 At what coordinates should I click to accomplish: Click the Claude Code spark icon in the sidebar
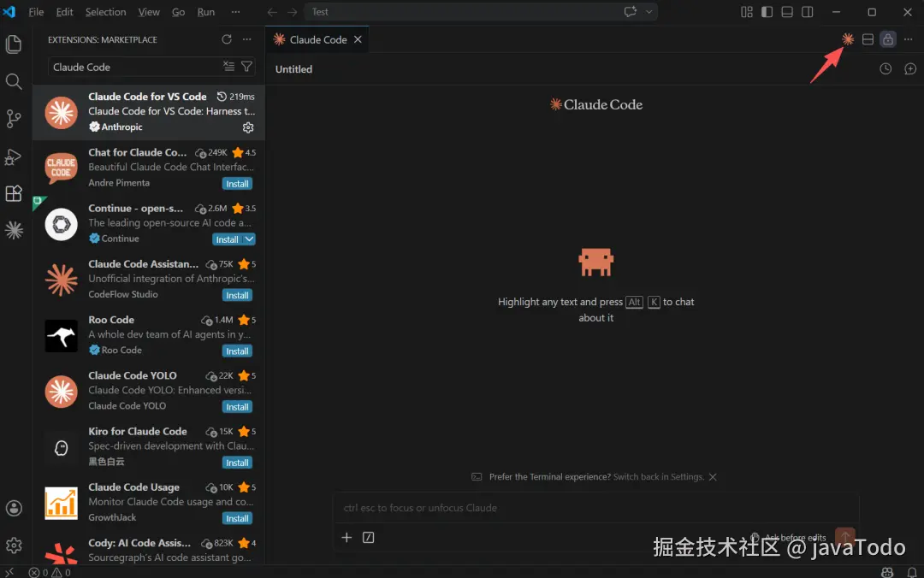point(14,230)
